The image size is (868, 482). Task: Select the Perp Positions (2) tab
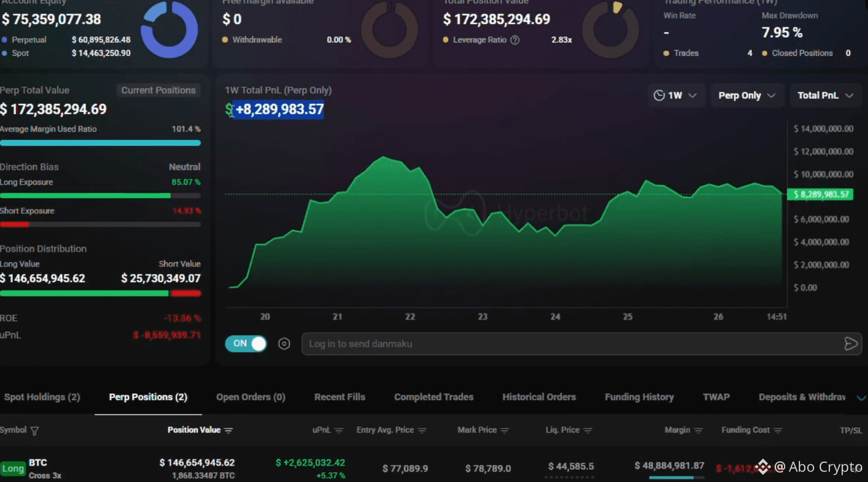point(148,397)
